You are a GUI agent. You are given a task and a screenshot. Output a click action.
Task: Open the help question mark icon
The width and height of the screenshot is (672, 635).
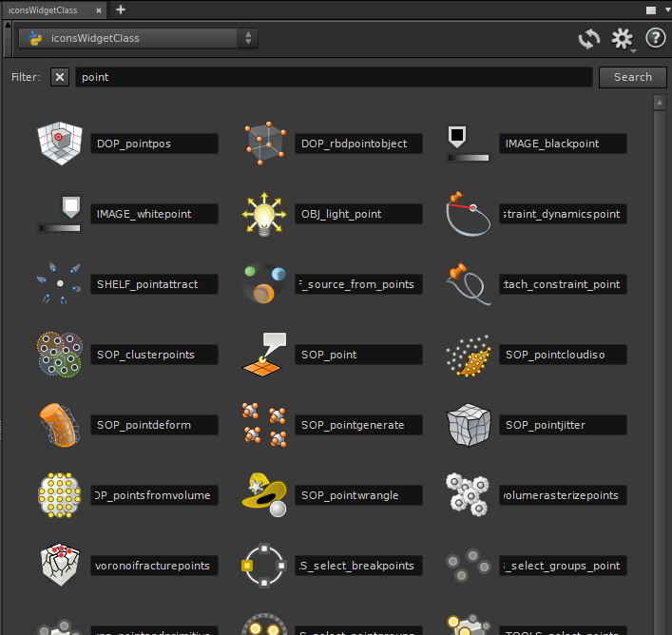point(655,38)
